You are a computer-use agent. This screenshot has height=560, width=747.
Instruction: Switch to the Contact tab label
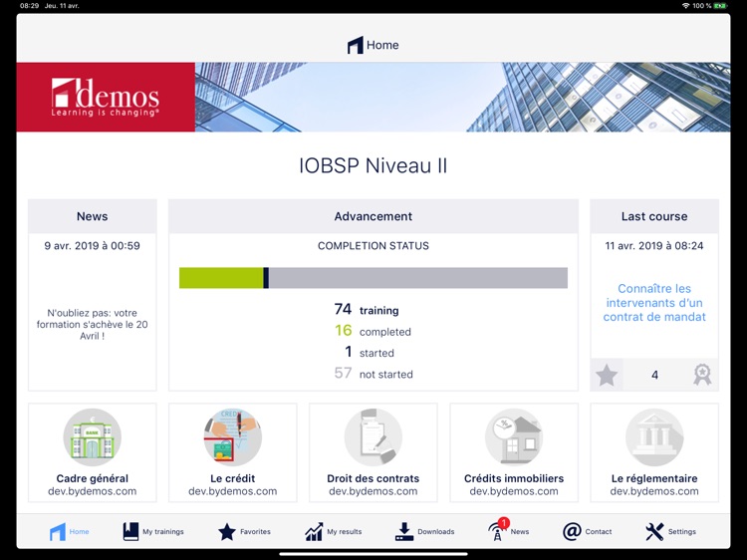pyautogui.click(x=599, y=531)
